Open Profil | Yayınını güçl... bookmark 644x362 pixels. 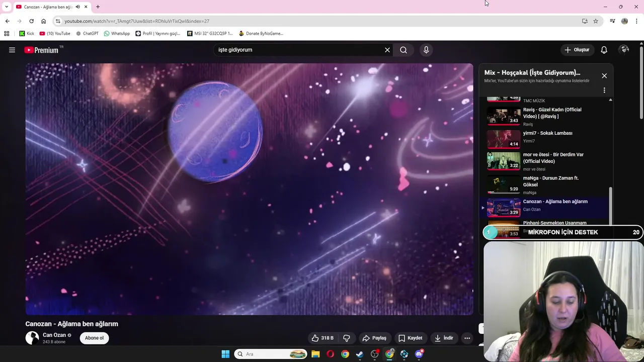tap(157, 34)
